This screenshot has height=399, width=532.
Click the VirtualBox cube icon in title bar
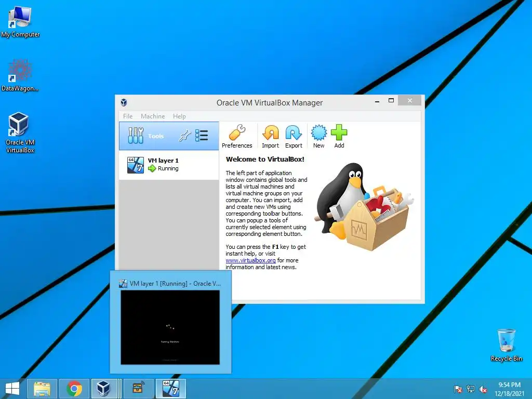[124, 102]
